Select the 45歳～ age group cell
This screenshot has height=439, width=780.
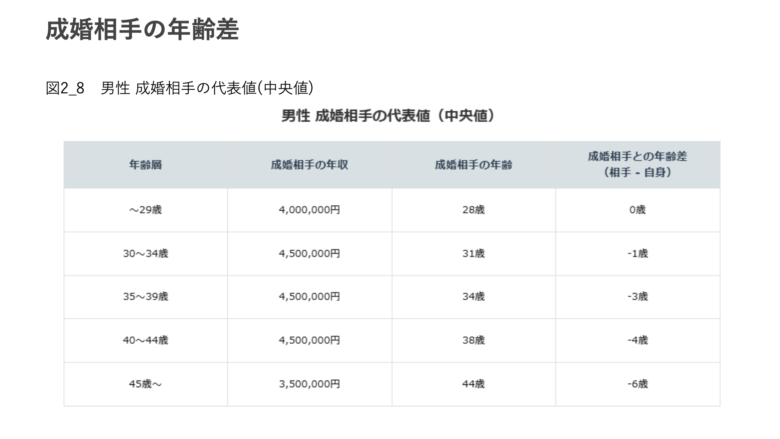pos(146,384)
